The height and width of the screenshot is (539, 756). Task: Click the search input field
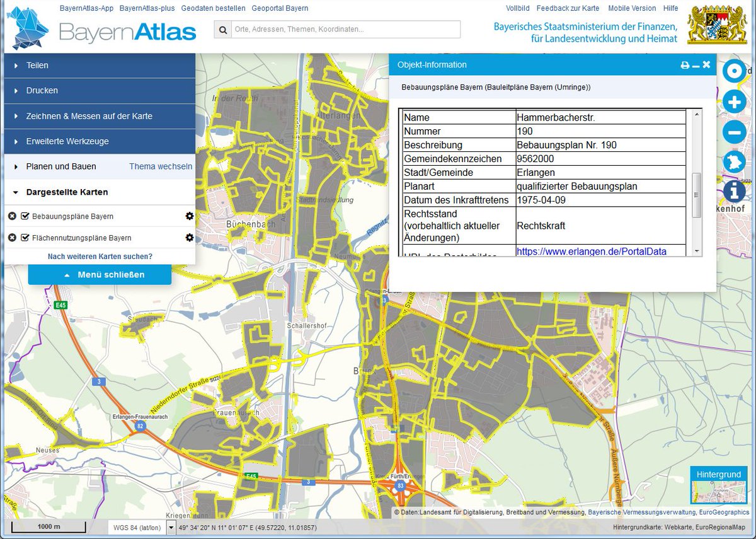(x=346, y=29)
